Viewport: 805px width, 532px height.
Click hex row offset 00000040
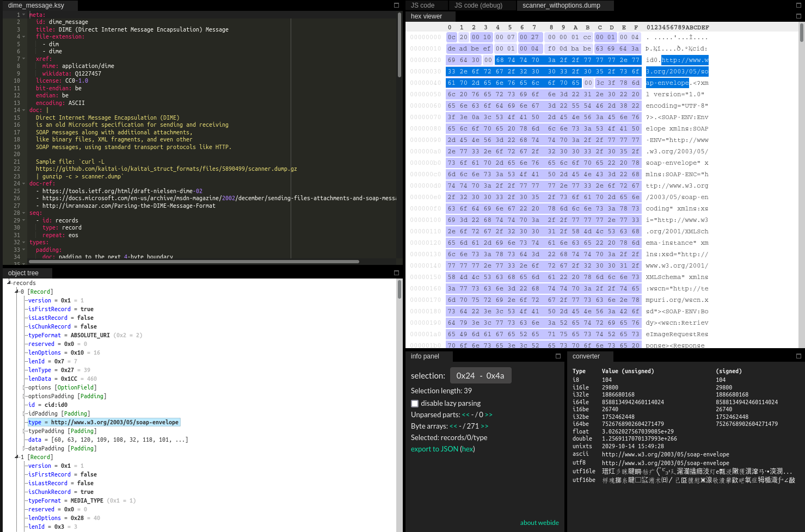coord(426,83)
